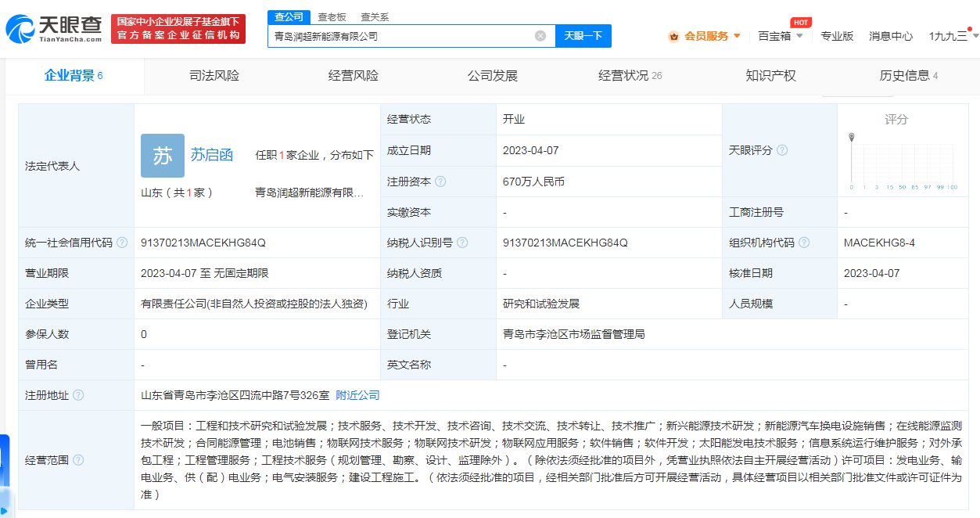This screenshot has height=518, width=980.
Task: Select 670万人民币 registered capital value
Action: (x=533, y=182)
